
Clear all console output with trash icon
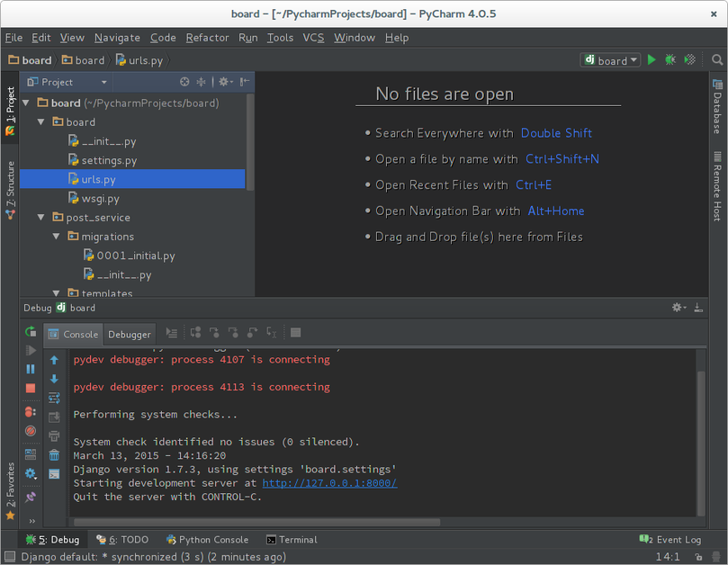54,455
